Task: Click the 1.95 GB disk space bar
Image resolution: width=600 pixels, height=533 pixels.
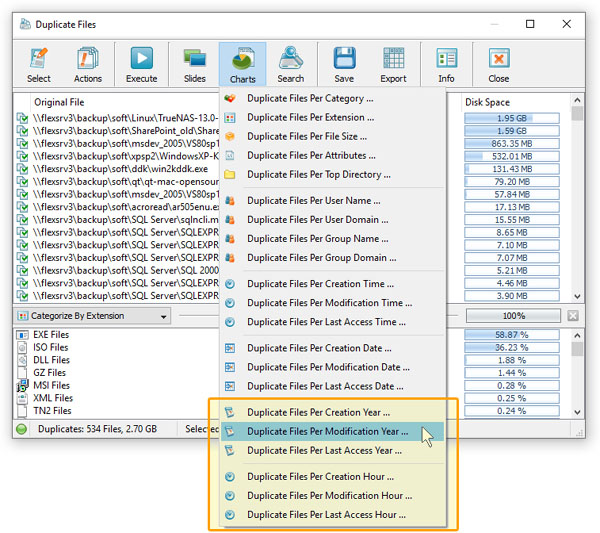Action: 512,118
